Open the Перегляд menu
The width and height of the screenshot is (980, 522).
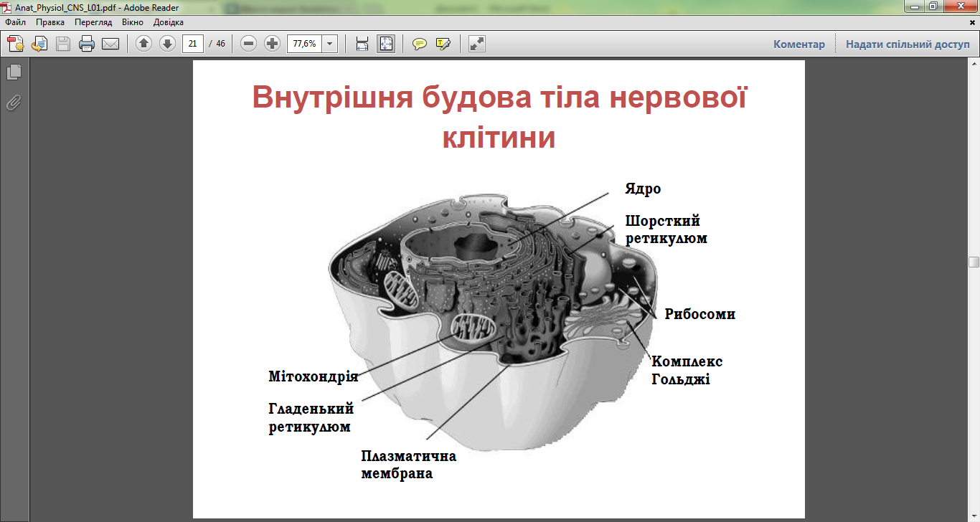(x=93, y=22)
